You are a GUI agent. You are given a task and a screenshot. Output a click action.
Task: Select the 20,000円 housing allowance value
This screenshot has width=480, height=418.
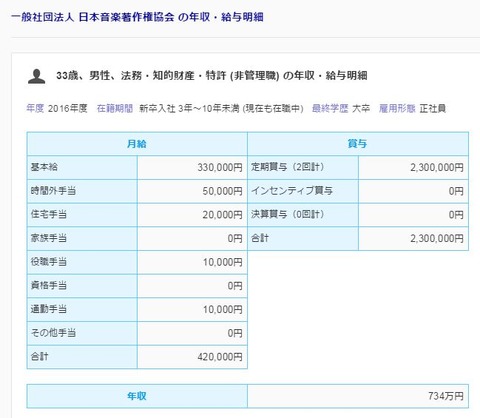click(x=222, y=215)
